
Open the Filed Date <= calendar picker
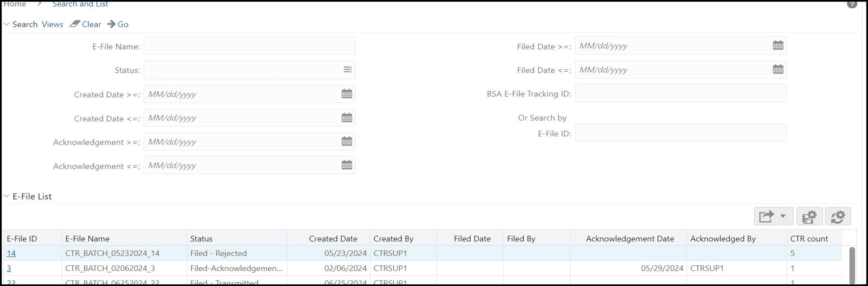[778, 69]
